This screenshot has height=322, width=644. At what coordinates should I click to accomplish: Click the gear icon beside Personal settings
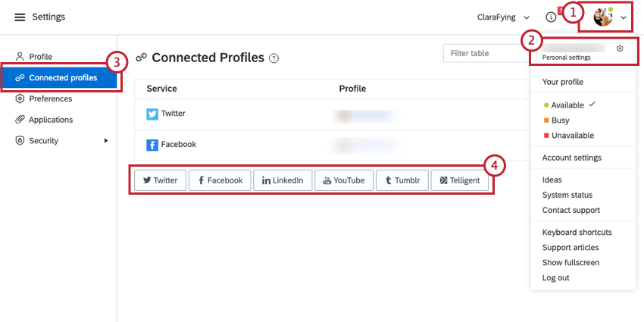[620, 48]
